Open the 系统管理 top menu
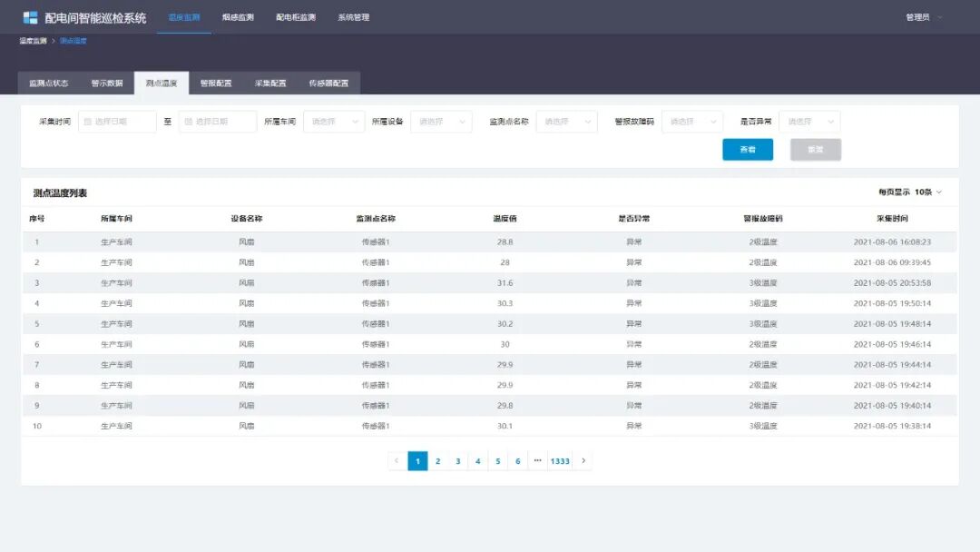The height and width of the screenshot is (552, 980). 354,17
